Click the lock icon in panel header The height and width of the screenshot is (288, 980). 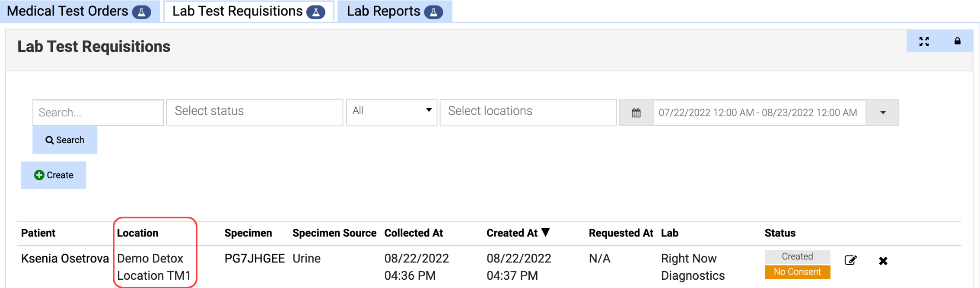[x=958, y=41]
